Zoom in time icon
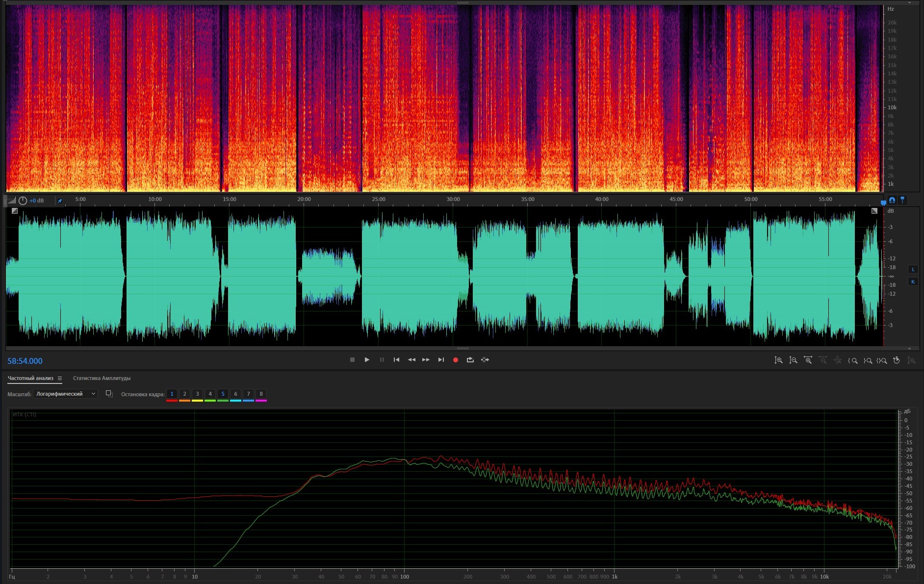Image resolution: width=924 pixels, height=584 pixels. [808, 360]
